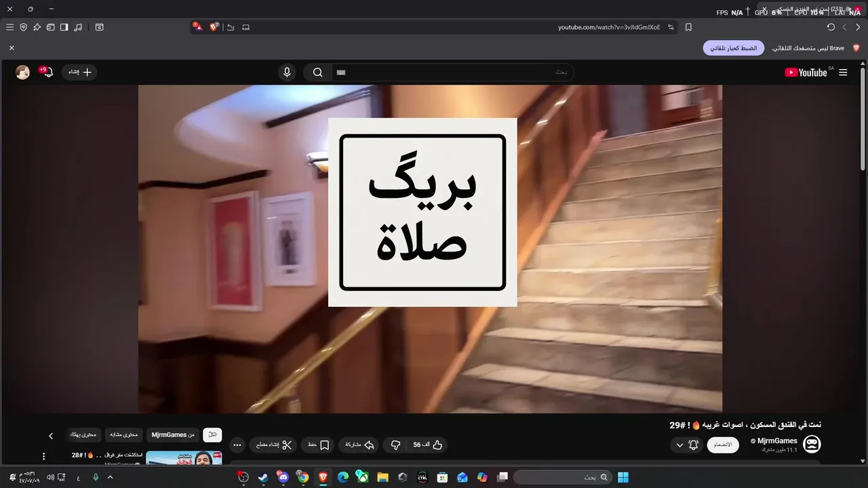Screen dimensions: 868x488
Task: Open Discord from taskbar
Action: point(283,477)
